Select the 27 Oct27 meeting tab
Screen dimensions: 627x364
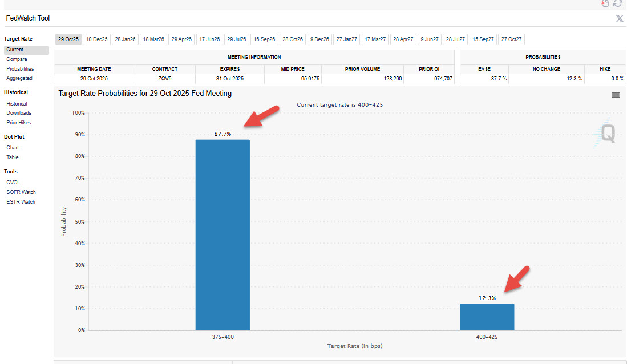(511, 39)
